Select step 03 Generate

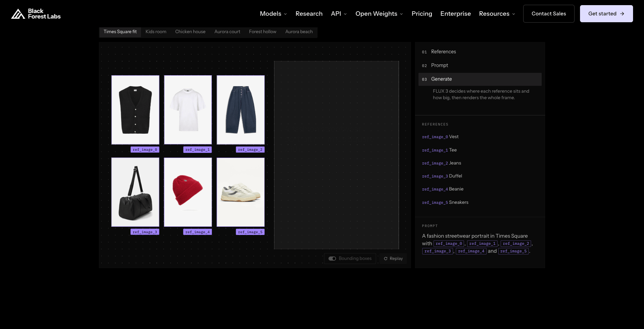(480, 79)
